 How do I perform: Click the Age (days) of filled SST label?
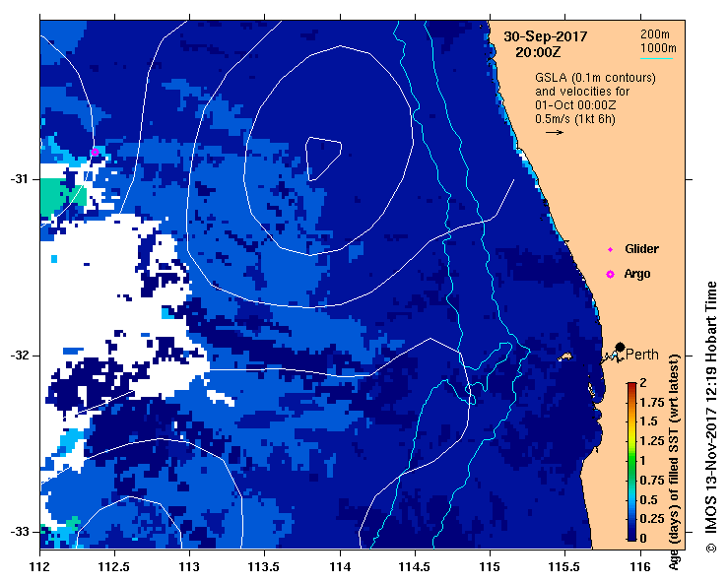tap(675, 462)
